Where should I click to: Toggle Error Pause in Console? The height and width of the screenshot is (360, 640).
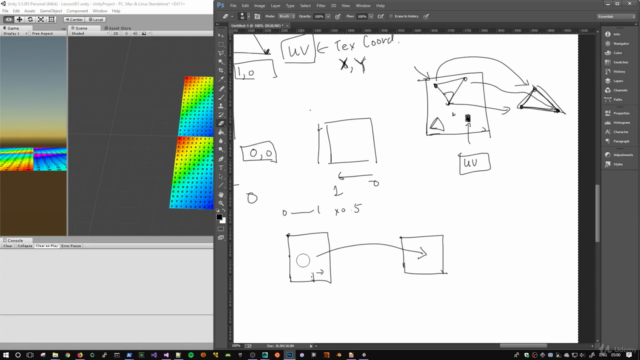click(71, 246)
